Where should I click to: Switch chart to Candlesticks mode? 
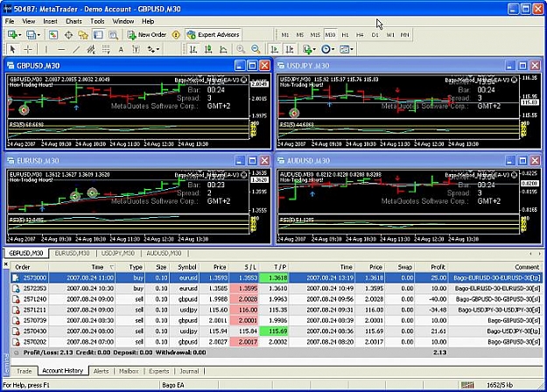coord(208,49)
